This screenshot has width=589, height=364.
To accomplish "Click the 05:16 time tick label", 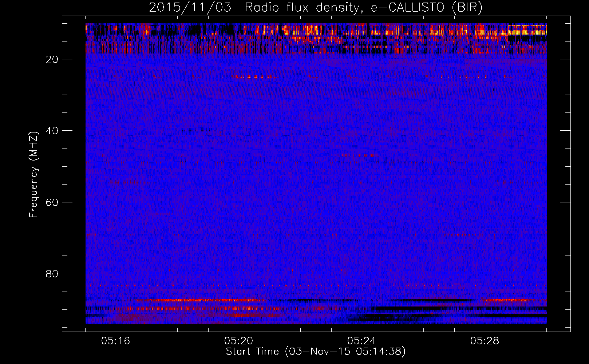I will point(116,341).
